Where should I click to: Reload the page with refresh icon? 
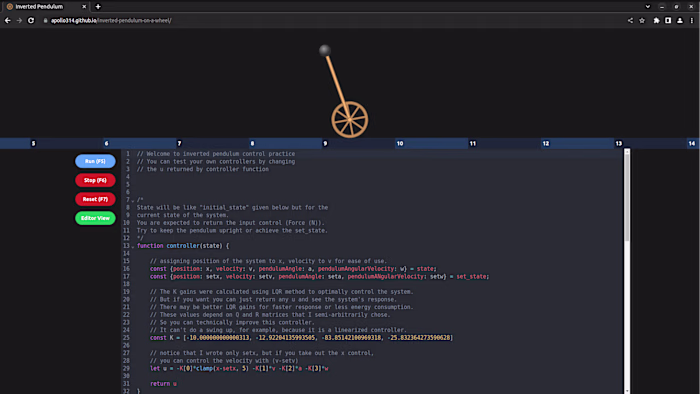pyautogui.click(x=31, y=21)
